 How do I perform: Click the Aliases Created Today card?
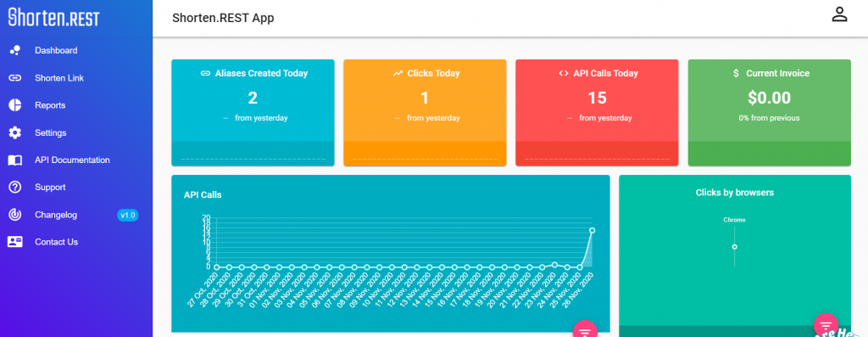click(253, 113)
